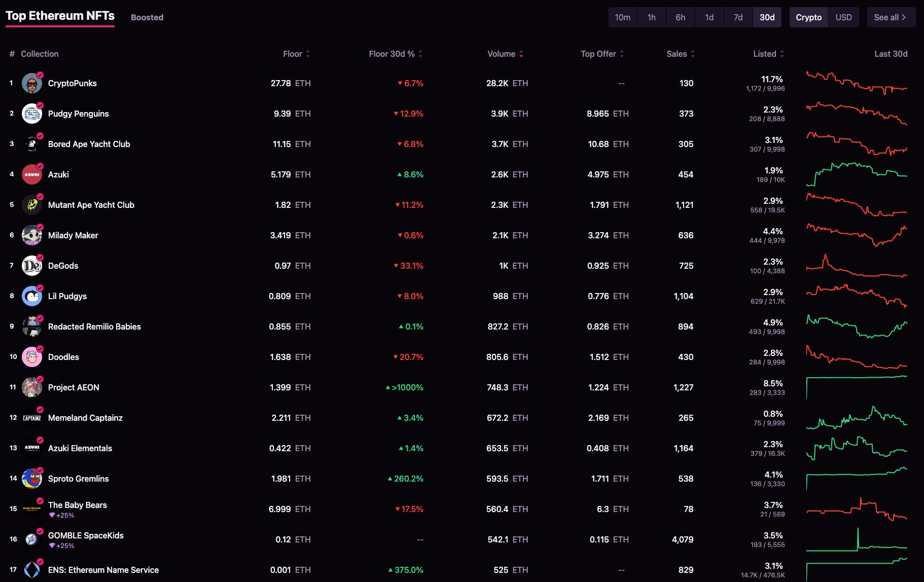Sort by Floor 30d % column
The width and height of the screenshot is (924, 582).
396,54
